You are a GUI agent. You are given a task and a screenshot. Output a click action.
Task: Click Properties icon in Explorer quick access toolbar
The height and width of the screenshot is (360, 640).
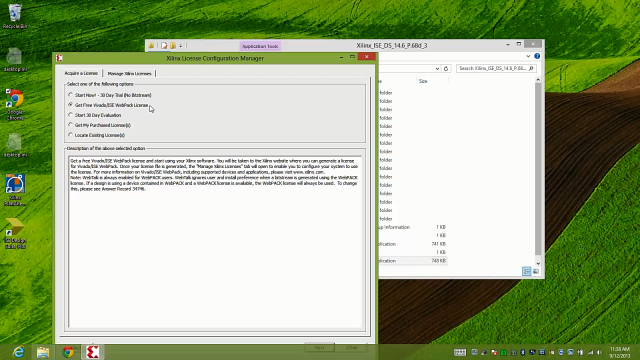tap(164, 46)
